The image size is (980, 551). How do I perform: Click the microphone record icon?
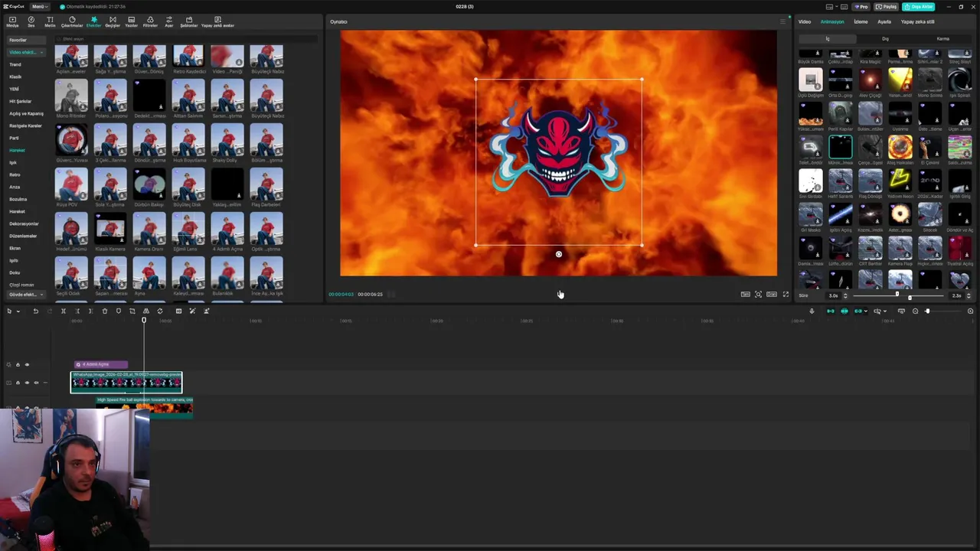[x=812, y=311]
